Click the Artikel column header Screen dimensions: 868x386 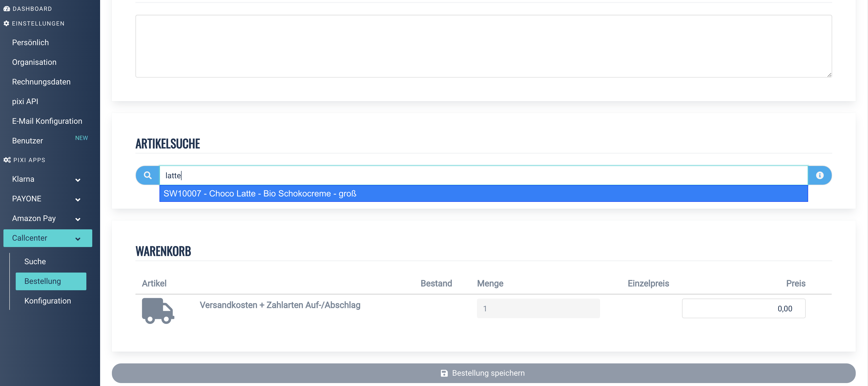coord(154,284)
